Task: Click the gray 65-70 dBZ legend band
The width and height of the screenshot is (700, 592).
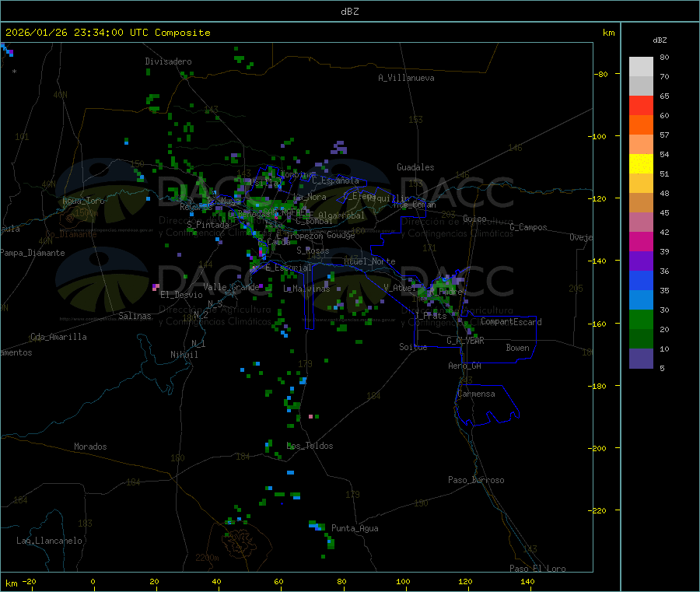Action: (641, 86)
